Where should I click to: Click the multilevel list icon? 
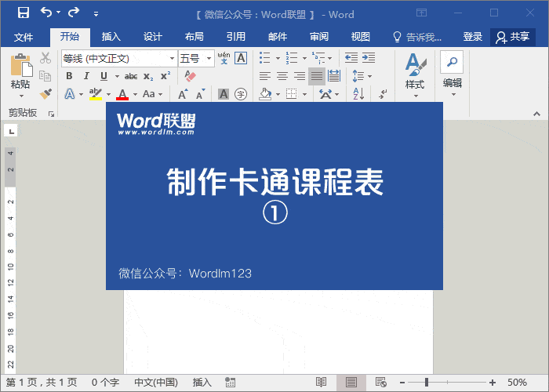[x=318, y=58]
